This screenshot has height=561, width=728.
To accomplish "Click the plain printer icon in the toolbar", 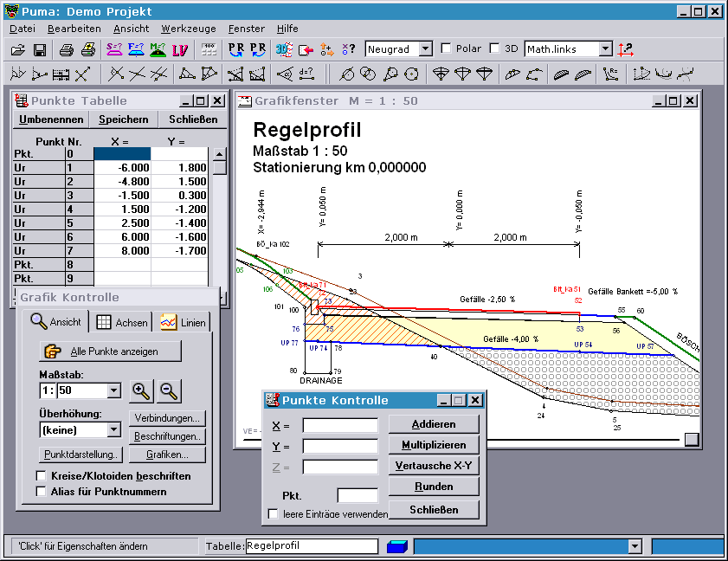I will [x=67, y=49].
